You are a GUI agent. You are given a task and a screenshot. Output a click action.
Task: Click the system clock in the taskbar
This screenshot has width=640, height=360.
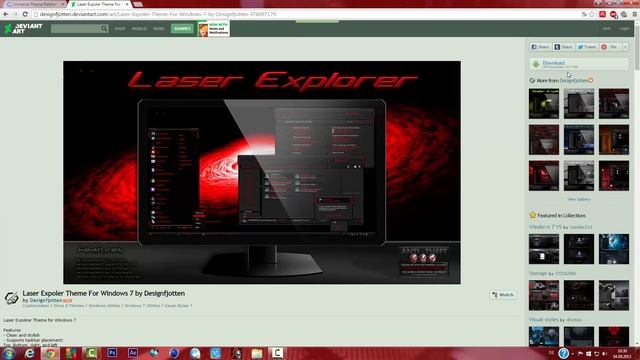(x=622, y=353)
